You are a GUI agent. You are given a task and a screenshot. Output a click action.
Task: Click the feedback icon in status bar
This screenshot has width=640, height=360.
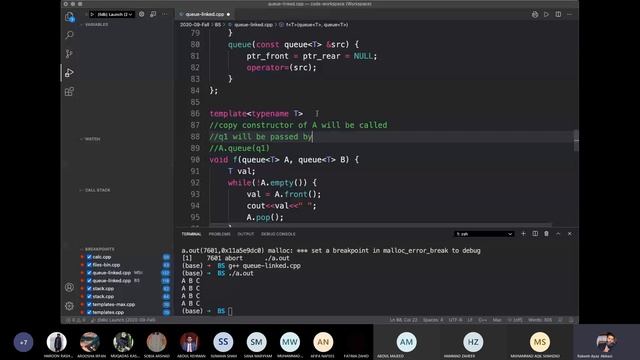[x=560, y=320]
